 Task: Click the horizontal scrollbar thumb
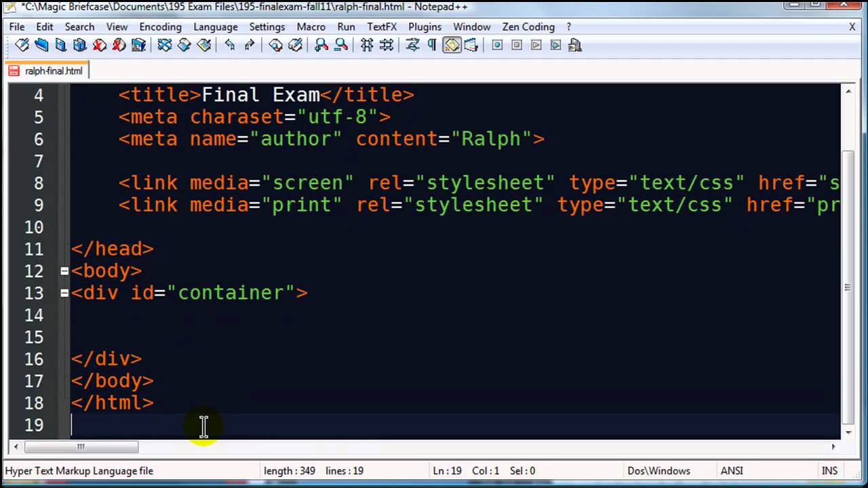(81, 447)
